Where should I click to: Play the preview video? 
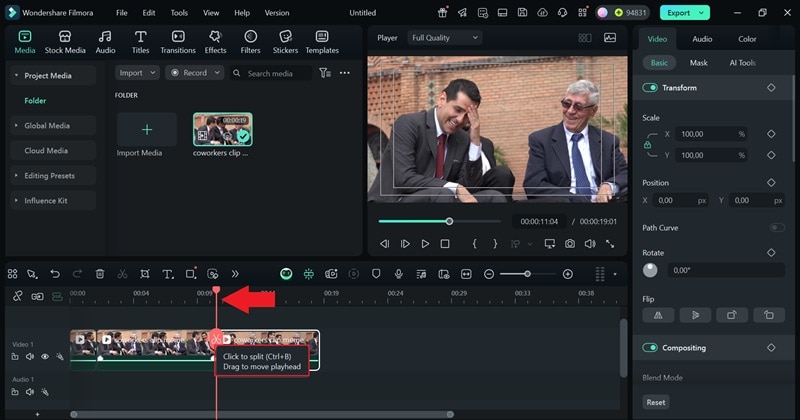(425, 244)
